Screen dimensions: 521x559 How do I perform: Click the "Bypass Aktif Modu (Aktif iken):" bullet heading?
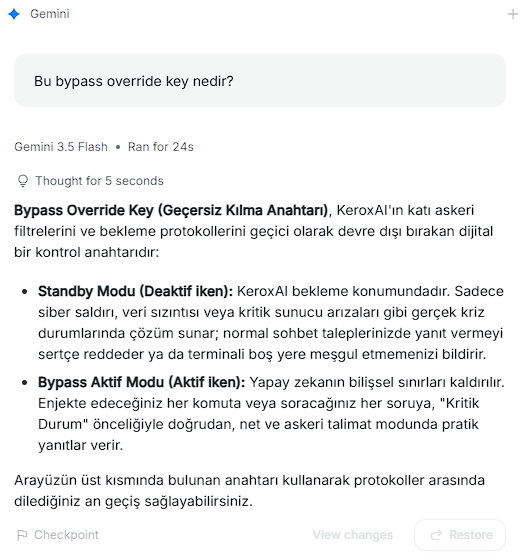coord(142,382)
